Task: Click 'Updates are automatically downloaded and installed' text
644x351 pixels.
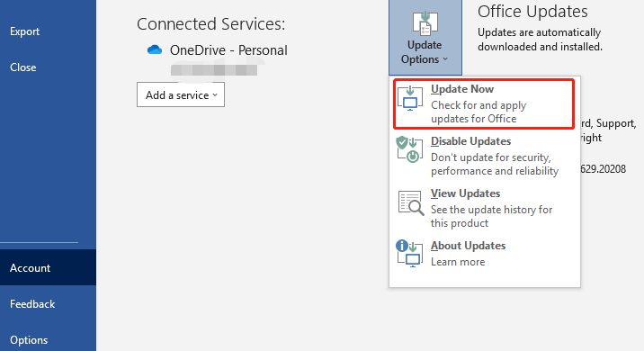Action: (540, 40)
